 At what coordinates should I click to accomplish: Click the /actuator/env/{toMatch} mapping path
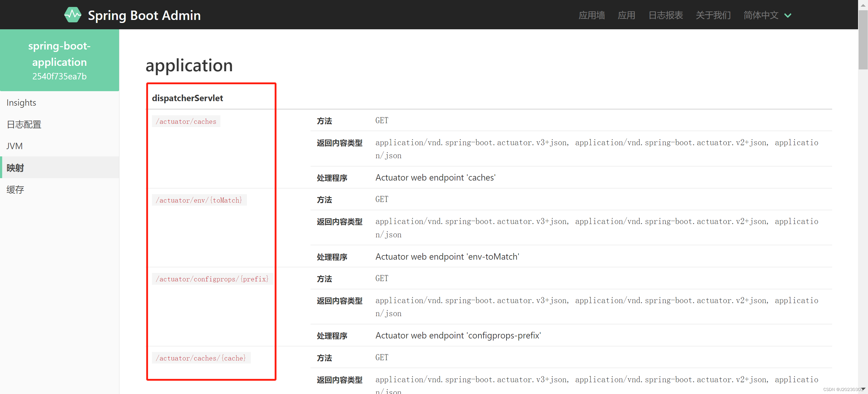tap(199, 200)
